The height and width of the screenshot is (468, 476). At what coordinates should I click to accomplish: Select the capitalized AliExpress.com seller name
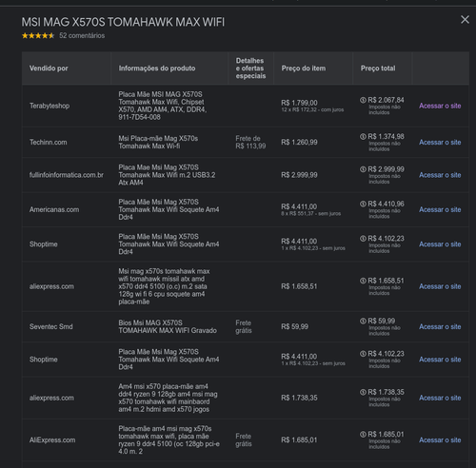[x=52, y=439]
